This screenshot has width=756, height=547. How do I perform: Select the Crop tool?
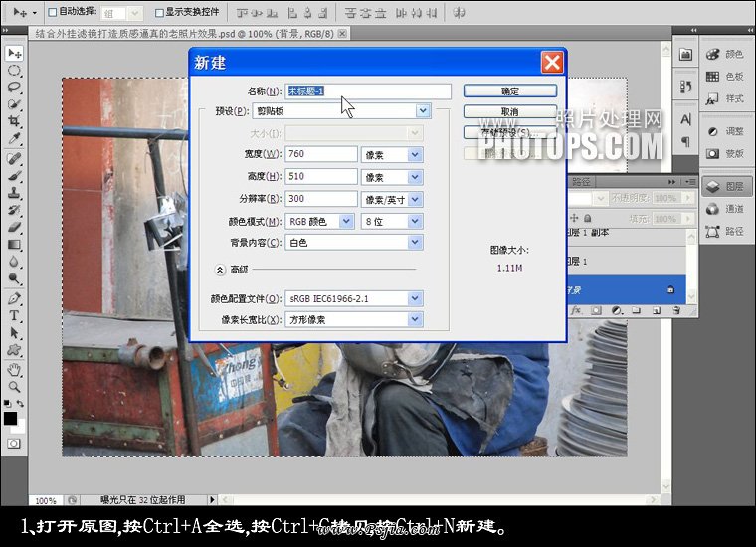click(x=14, y=121)
